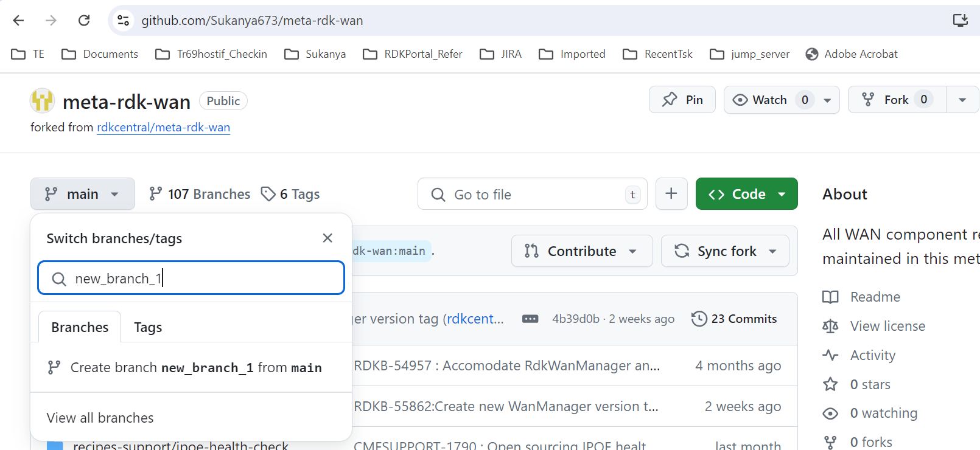Toggle the main branch selector dropdown

[83, 194]
